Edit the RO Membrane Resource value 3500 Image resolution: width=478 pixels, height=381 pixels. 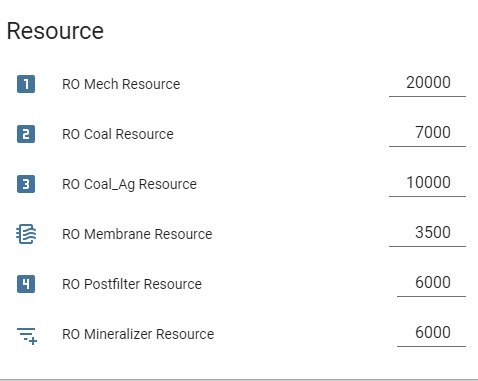[427, 233]
